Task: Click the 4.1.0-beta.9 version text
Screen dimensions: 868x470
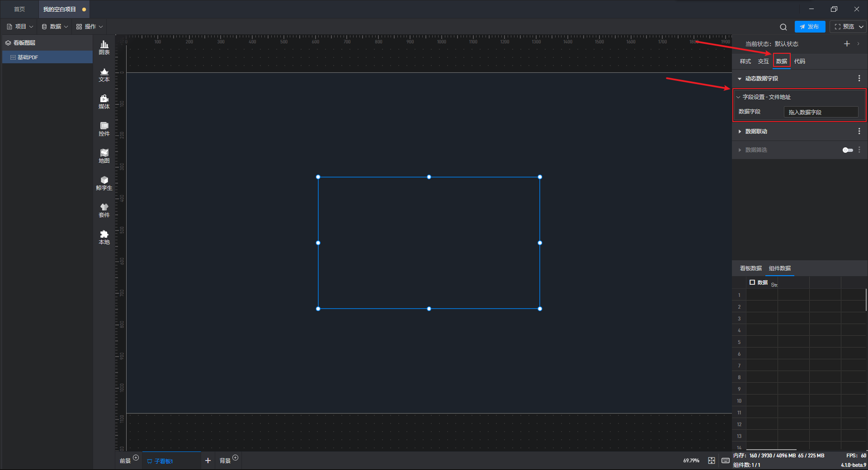Action: [854, 465]
